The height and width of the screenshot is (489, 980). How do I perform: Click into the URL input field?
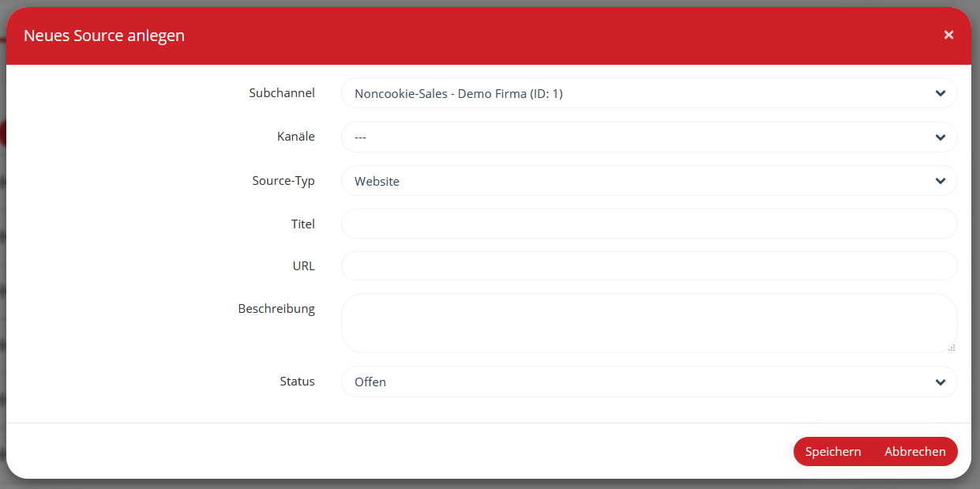648,266
